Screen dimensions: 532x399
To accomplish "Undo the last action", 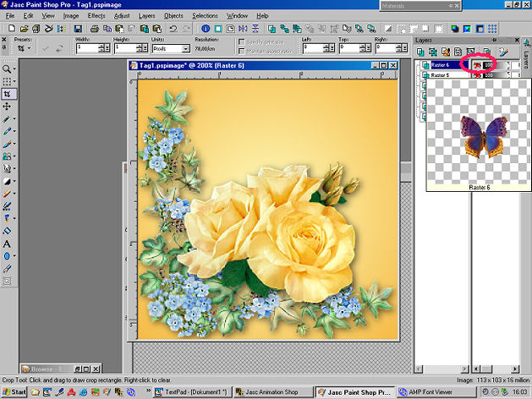I will point(173,29).
